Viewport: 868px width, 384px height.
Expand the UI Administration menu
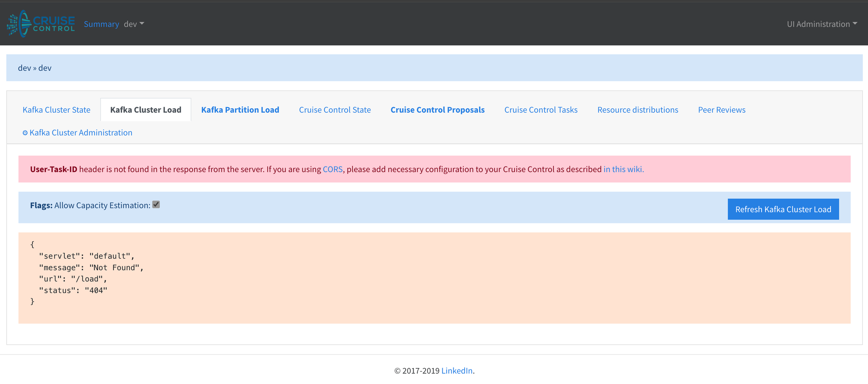click(x=822, y=24)
